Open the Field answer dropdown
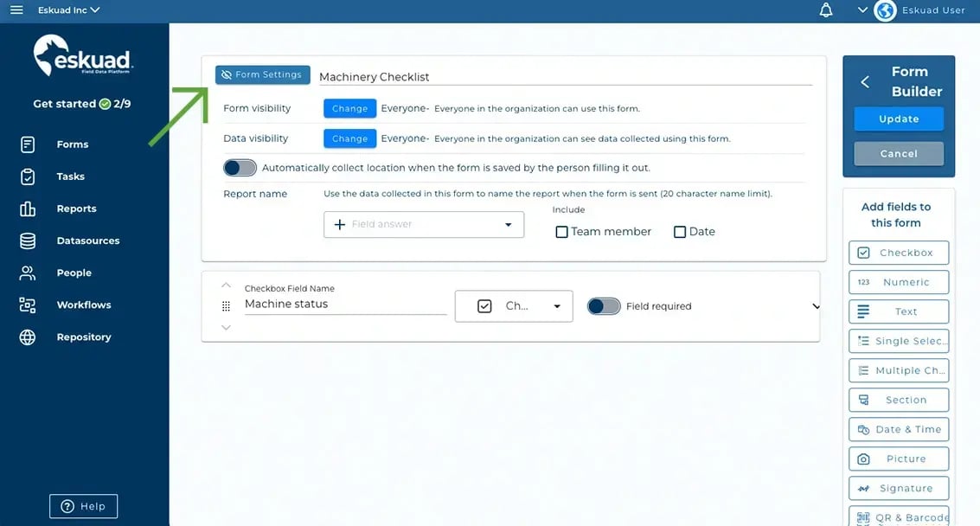 pos(424,224)
